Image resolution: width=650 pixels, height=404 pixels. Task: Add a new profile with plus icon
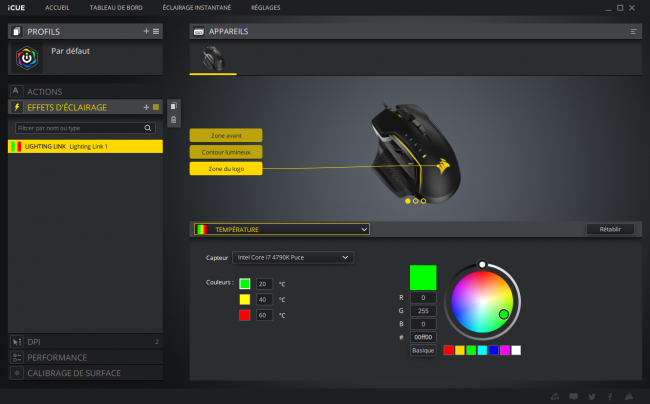pos(146,31)
